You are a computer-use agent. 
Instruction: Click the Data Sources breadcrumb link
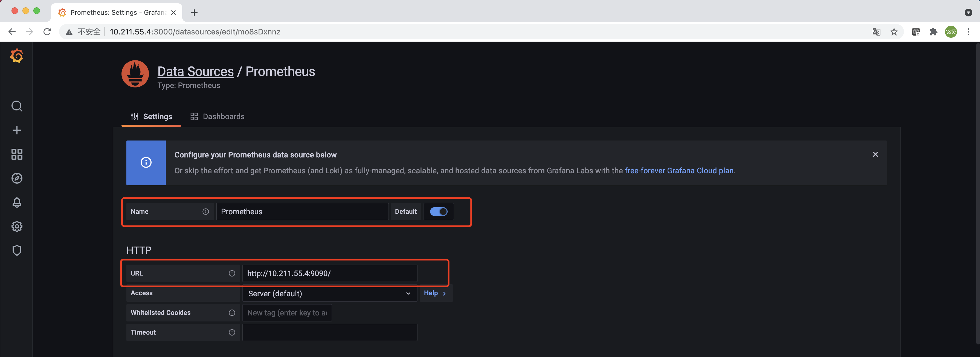point(195,71)
